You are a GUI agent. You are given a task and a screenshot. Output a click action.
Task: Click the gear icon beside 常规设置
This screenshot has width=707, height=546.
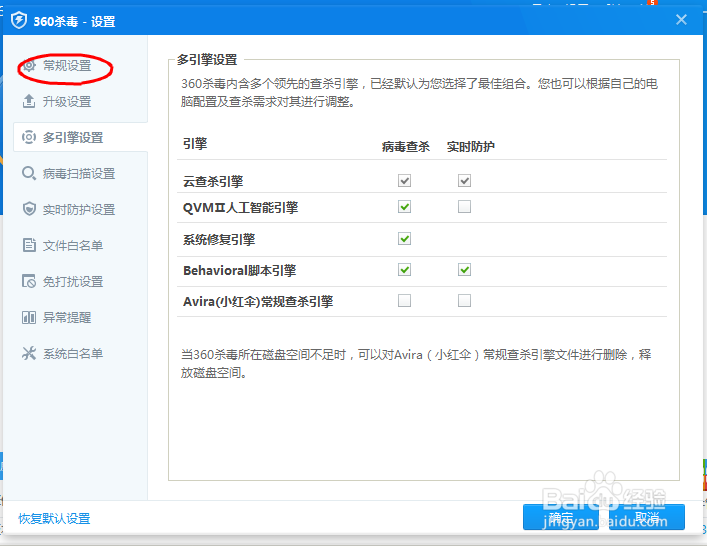29,66
